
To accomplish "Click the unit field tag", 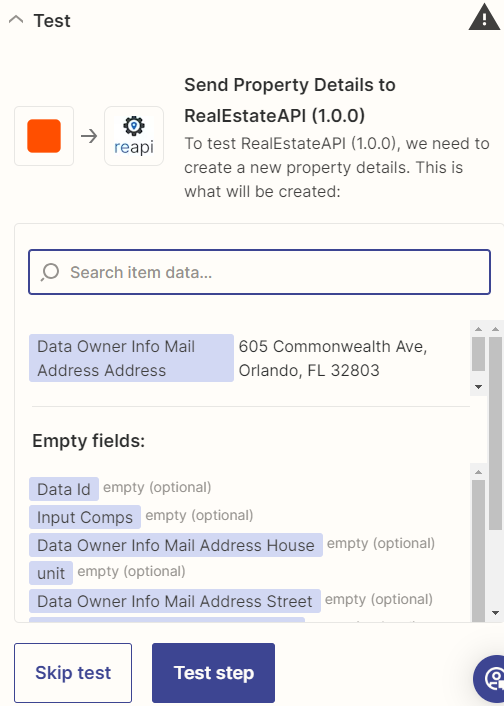I will click(51, 573).
